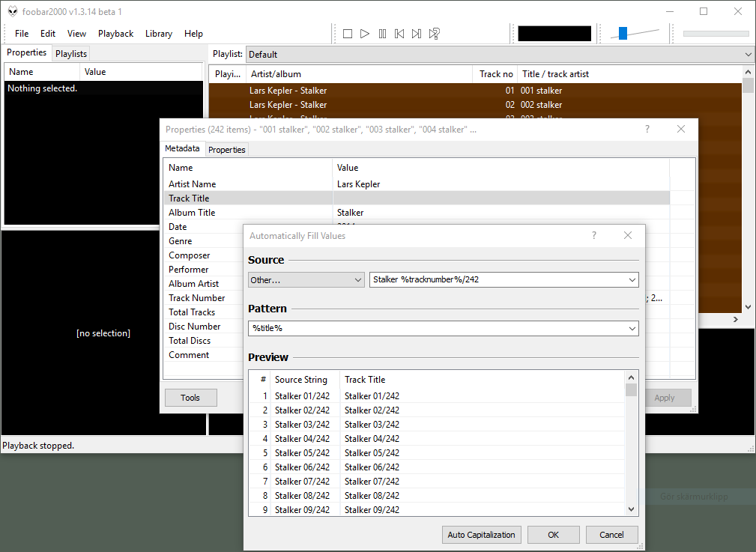Viewport: 756px width, 552px height.
Task: Open the Library menu
Action: (x=158, y=34)
